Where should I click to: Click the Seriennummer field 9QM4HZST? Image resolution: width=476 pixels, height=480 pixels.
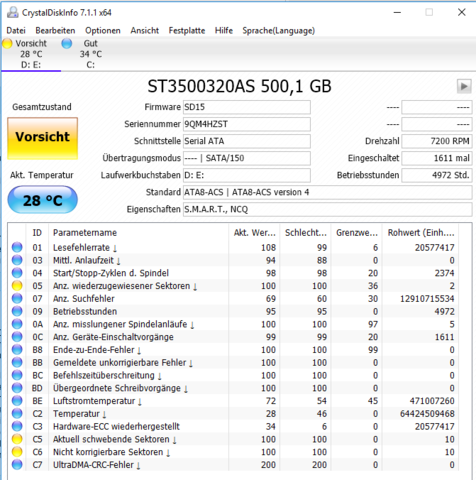pyautogui.click(x=247, y=124)
